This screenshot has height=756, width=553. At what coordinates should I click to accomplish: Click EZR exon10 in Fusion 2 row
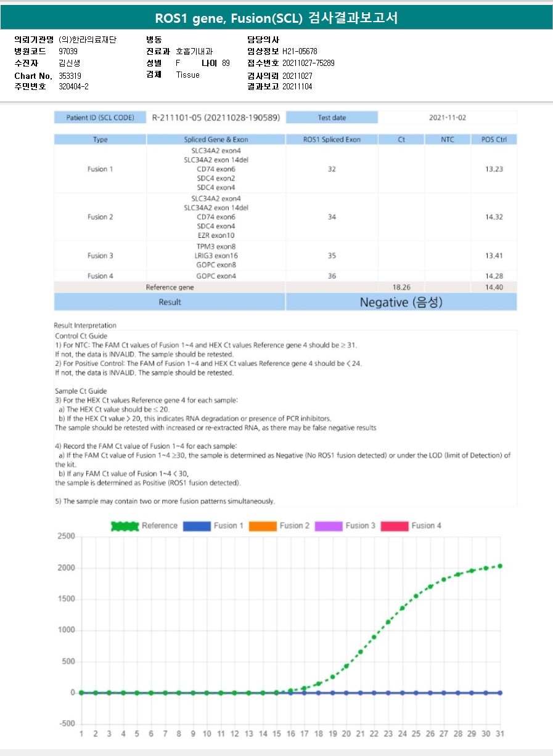(x=216, y=235)
